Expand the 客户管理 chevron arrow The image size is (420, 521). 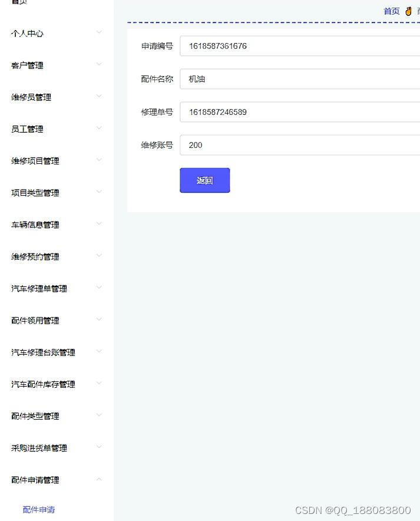point(99,64)
